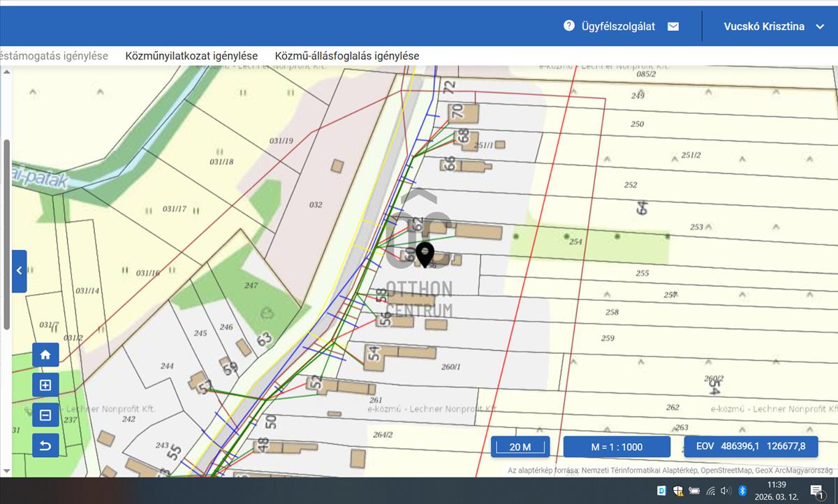Click the home map view button
The width and height of the screenshot is (838, 504).
45,355
